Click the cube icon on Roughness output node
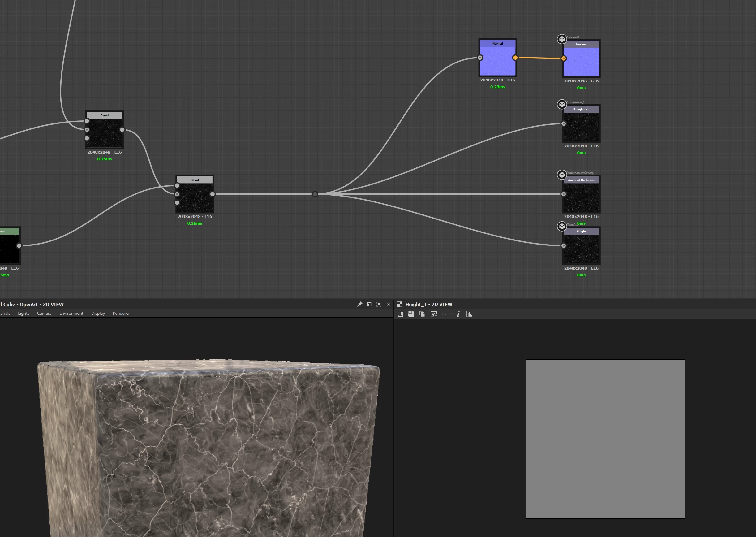 click(x=562, y=104)
